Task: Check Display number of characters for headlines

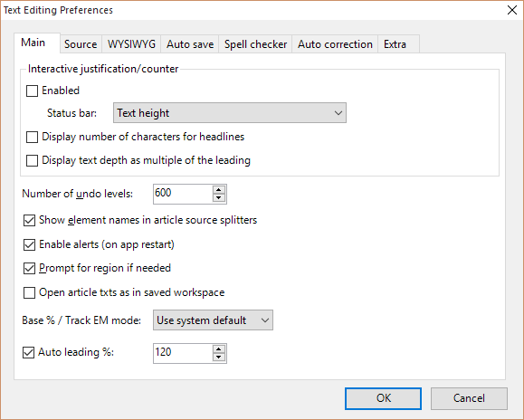Action: pyautogui.click(x=32, y=137)
